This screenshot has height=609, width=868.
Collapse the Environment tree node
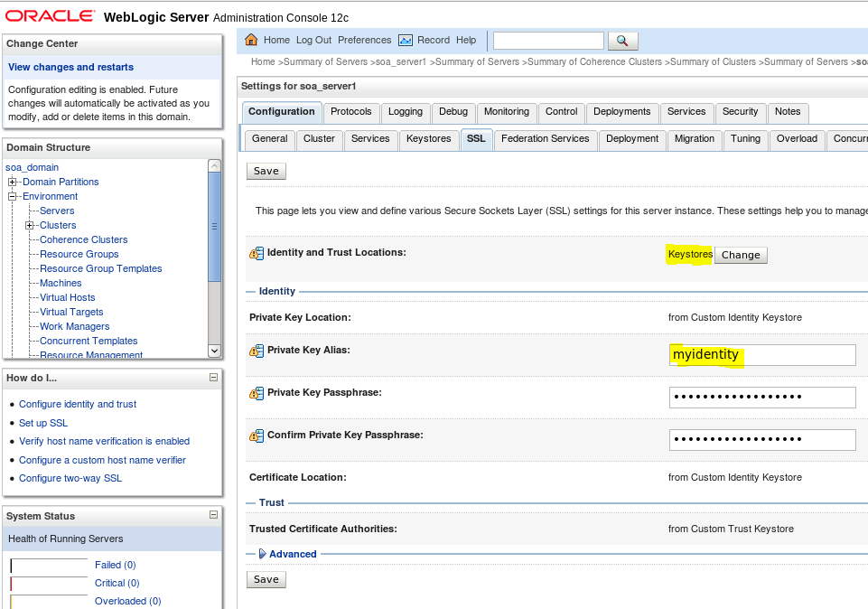click(x=12, y=196)
